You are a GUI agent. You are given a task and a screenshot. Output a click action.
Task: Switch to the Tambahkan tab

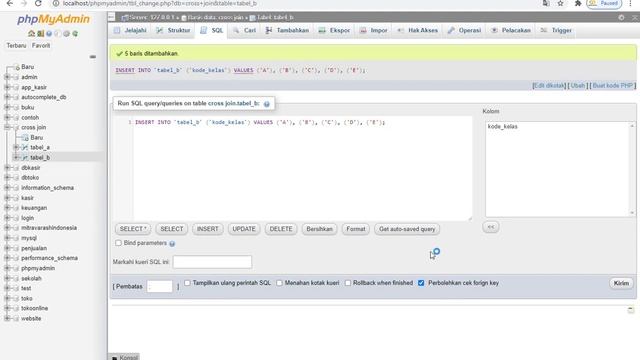point(287,30)
